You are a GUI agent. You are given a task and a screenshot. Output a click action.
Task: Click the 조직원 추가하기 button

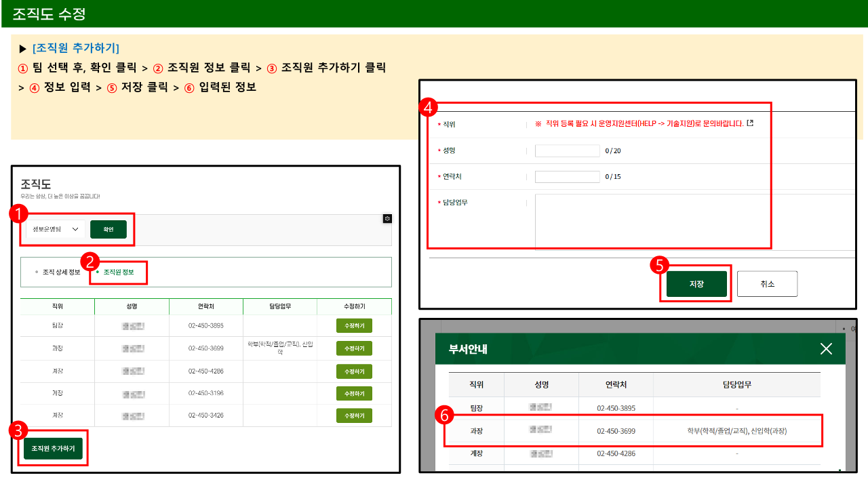click(54, 448)
